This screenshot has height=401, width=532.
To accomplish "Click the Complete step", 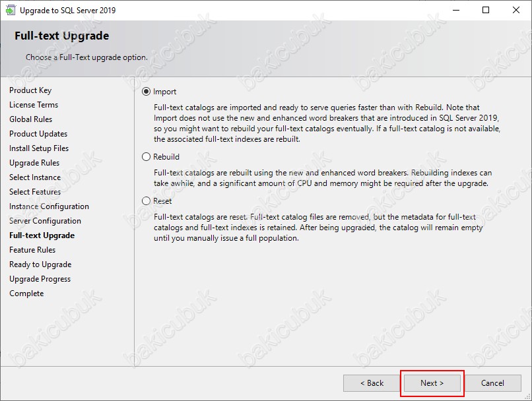I will pyautogui.click(x=26, y=293).
